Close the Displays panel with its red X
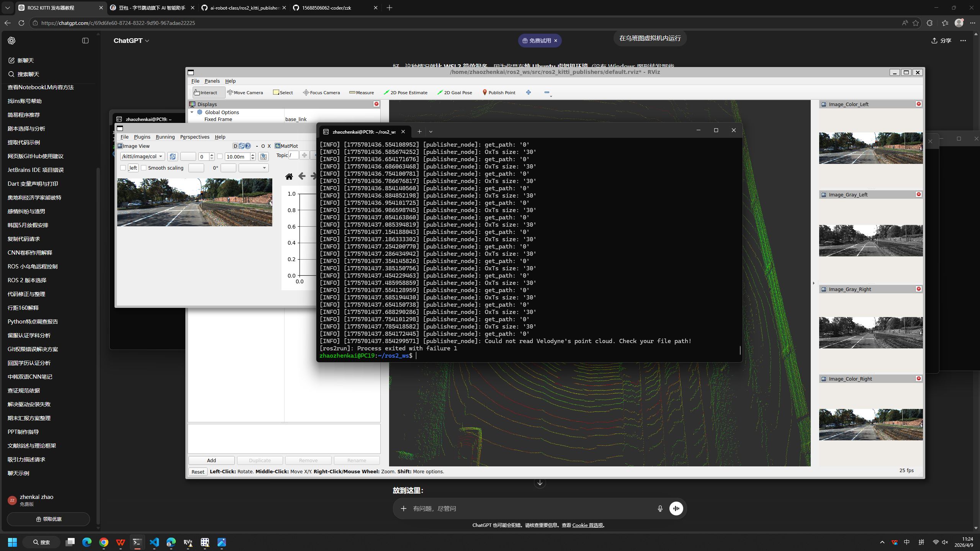 [376, 104]
